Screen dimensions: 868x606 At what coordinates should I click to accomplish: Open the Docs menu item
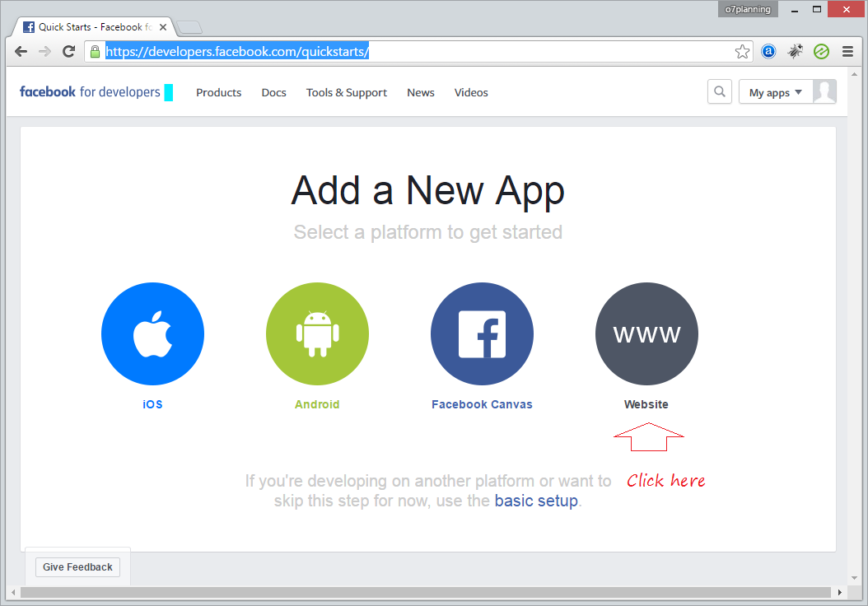coord(274,92)
